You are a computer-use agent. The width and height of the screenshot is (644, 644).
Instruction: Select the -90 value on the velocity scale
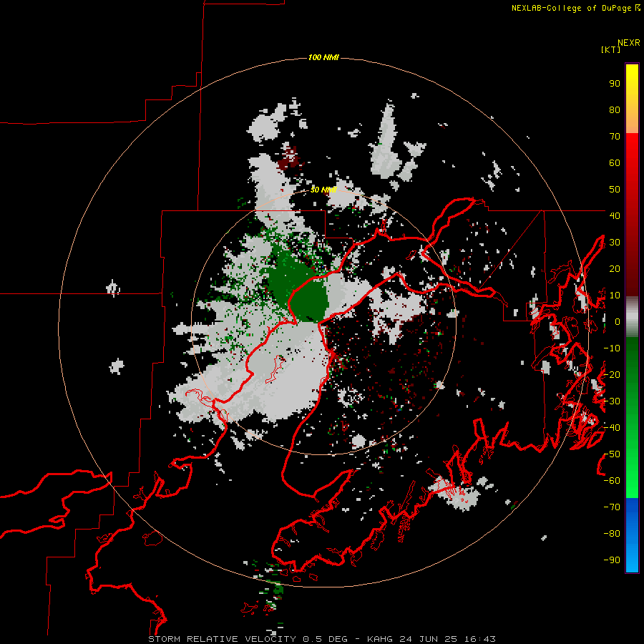(x=612, y=560)
